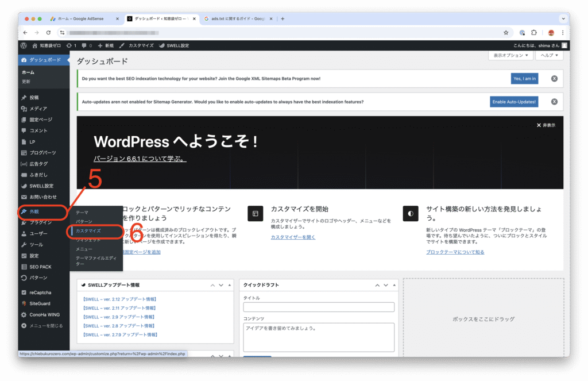Move SWELLアップデート情報 panel down

(221, 285)
